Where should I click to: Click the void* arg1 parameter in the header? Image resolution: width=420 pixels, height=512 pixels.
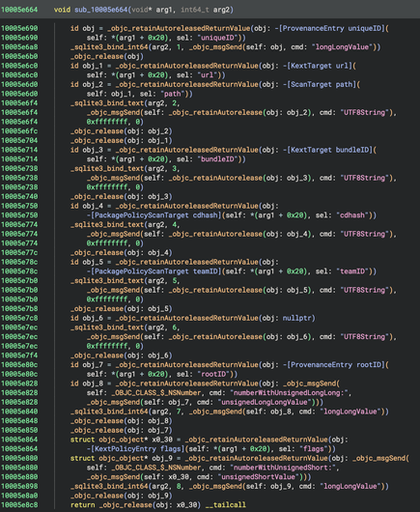pyautogui.click(x=152, y=10)
